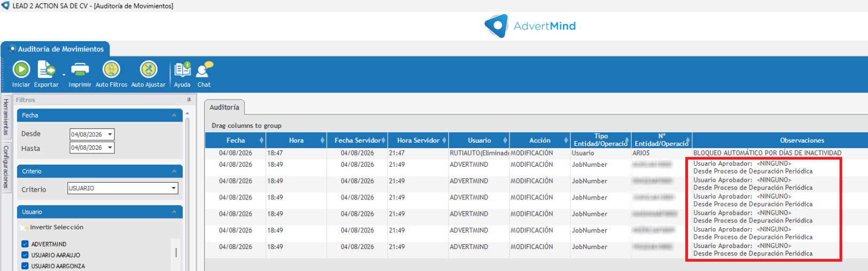Open the Hasta date dropdown
Image resolution: width=868 pixels, height=271 pixels.
(110, 148)
